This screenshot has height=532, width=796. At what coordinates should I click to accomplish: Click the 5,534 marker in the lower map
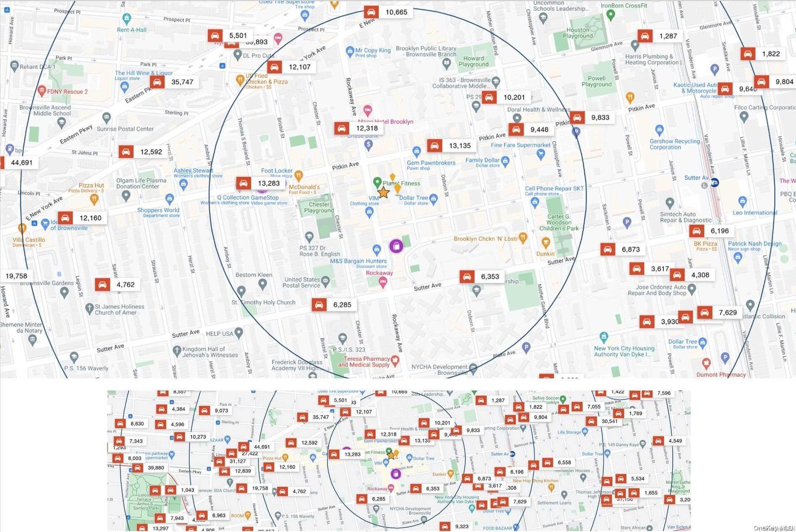(x=632, y=479)
